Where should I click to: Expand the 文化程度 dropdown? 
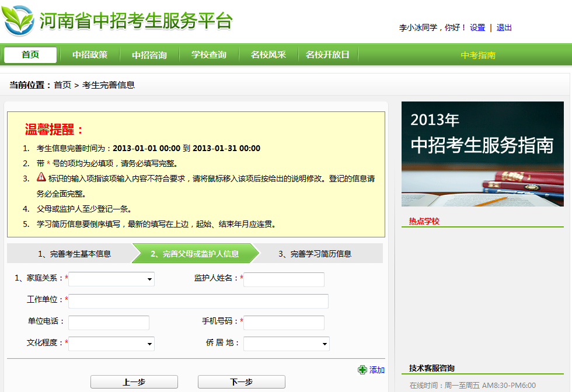(x=111, y=344)
